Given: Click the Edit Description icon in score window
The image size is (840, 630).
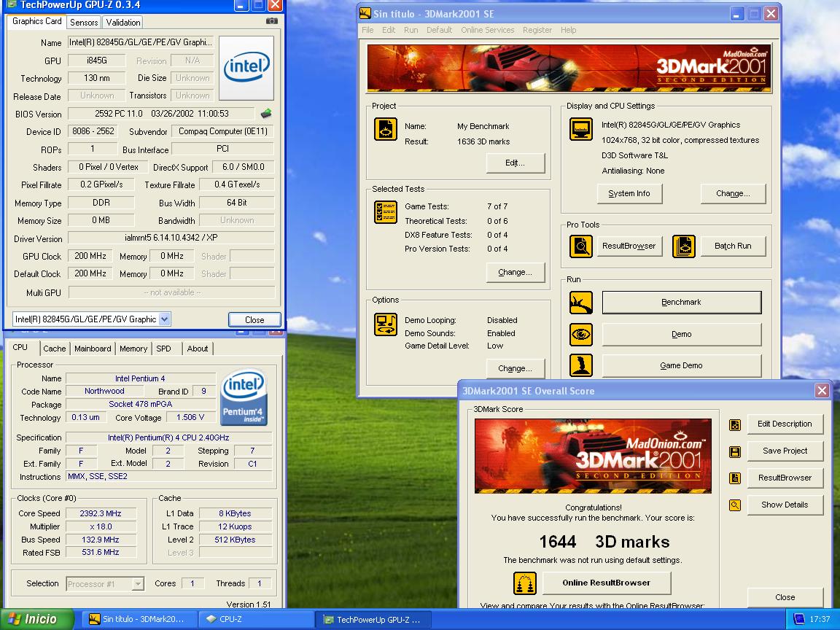Looking at the screenshot, I should coord(735,425).
